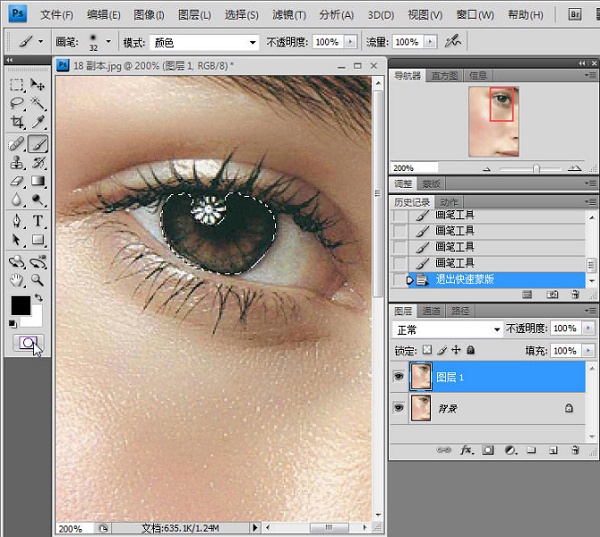Select the 图层 1 layer thumbnail
This screenshot has height=537, width=600.
(x=420, y=377)
